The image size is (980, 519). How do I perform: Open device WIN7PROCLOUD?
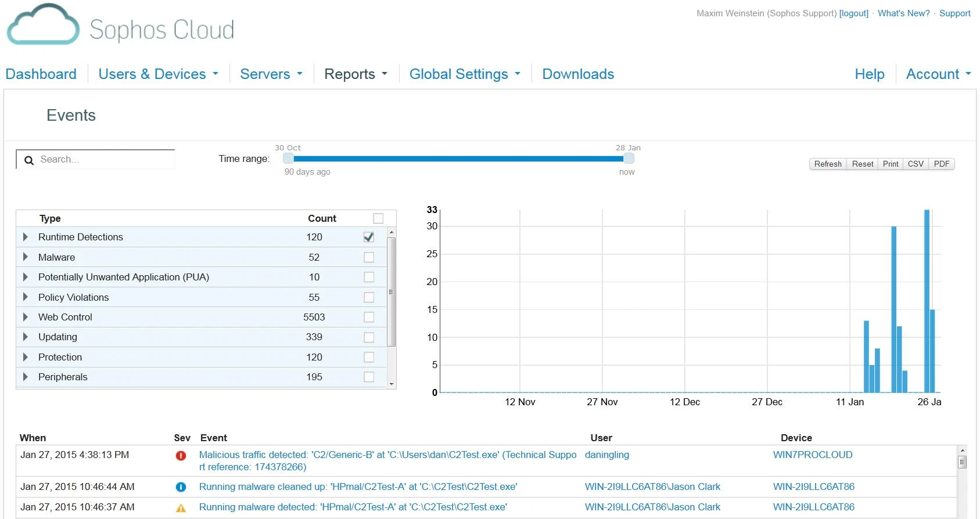(x=813, y=455)
